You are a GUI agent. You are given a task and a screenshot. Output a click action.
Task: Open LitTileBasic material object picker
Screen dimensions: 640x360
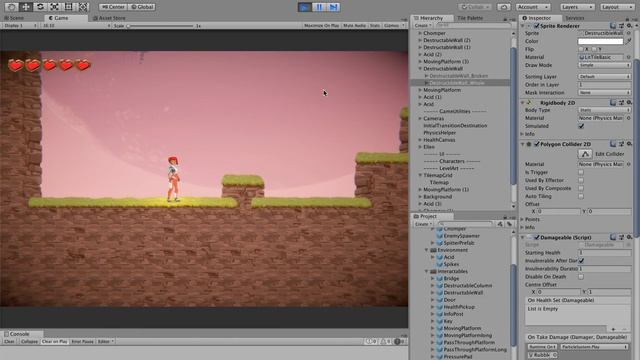point(629,57)
